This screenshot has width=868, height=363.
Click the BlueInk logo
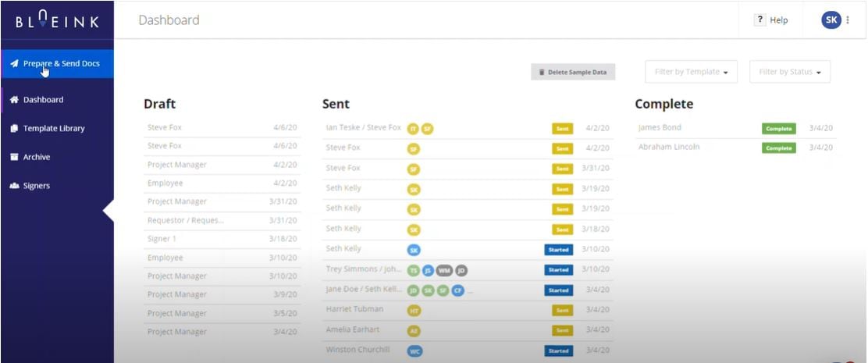[x=56, y=20]
